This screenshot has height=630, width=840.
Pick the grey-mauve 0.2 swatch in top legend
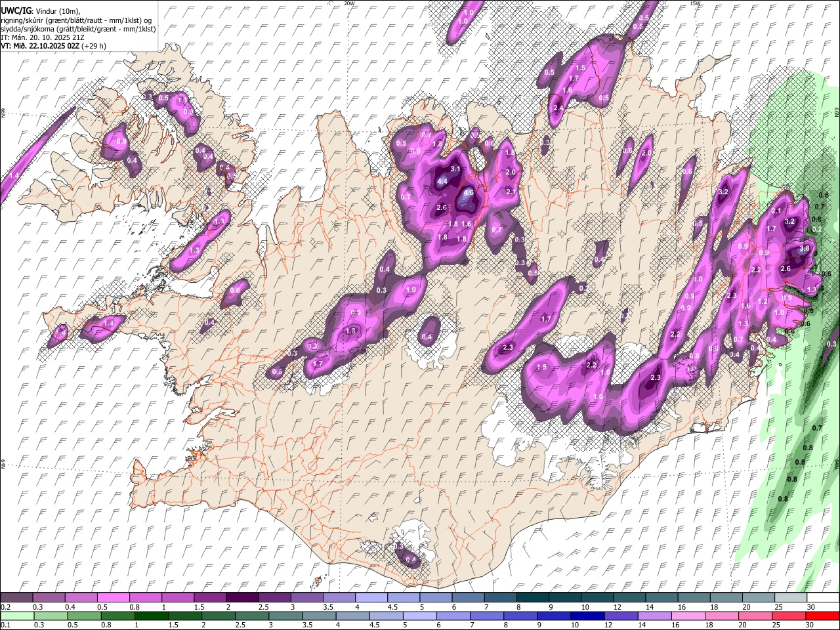16,598
